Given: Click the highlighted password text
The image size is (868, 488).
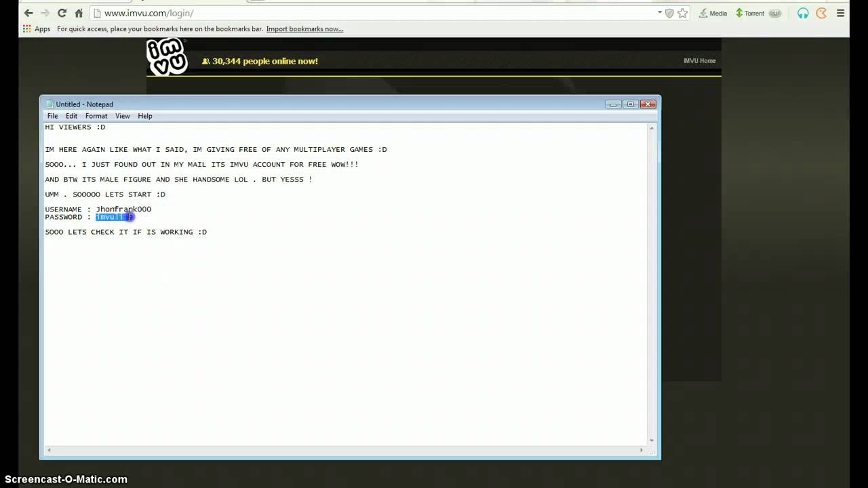Looking at the screenshot, I should [x=115, y=217].
